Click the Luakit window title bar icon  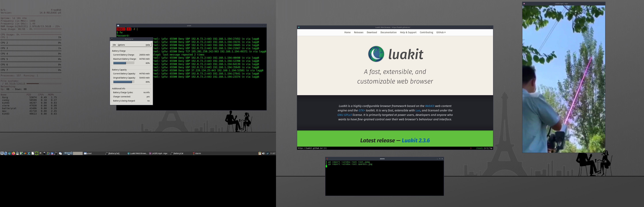tap(299, 27)
